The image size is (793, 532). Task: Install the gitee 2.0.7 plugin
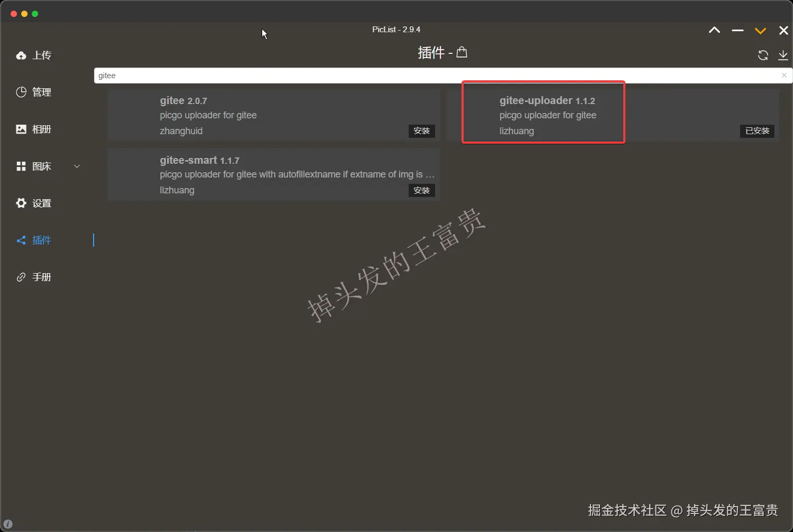421,131
